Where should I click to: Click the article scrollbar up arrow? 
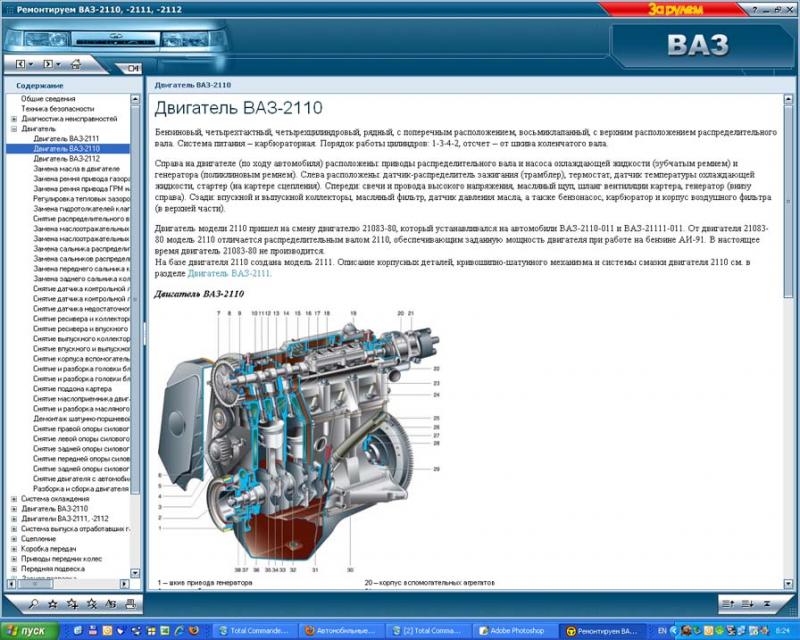(x=788, y=99)
